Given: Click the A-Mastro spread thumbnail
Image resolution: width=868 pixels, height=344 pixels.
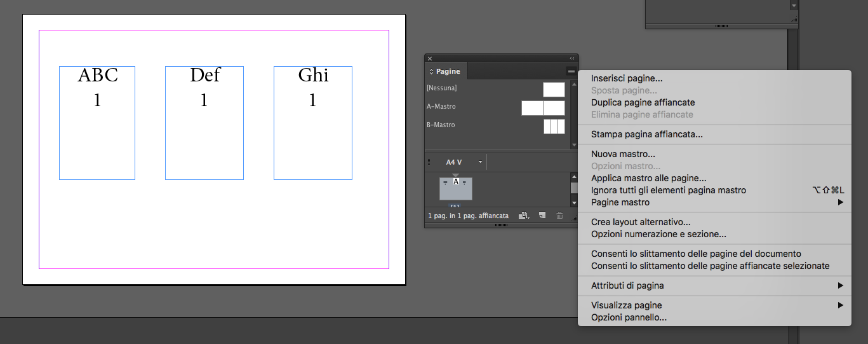Looking at the screenshot, I should tap(543, 108).
